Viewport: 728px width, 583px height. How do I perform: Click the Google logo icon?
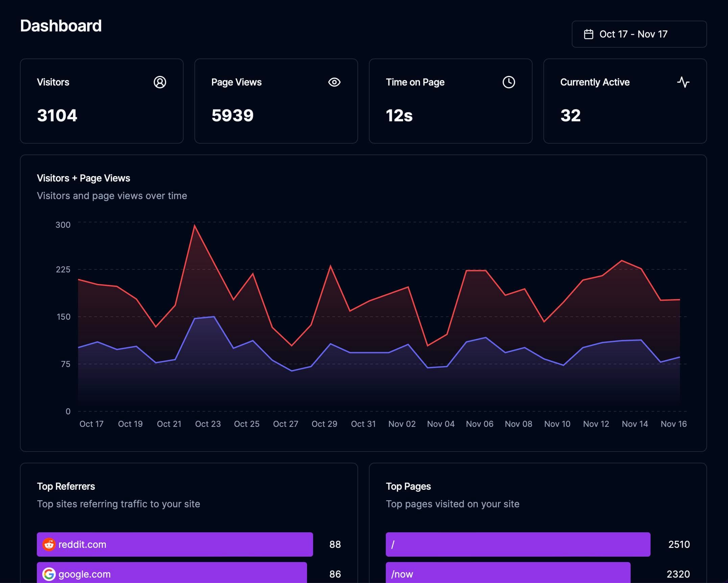tap(49, 574)
